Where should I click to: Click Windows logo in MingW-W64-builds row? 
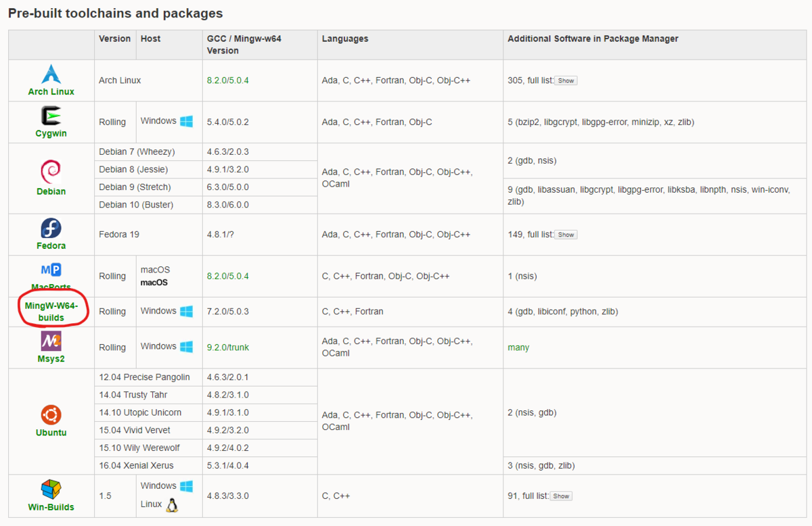[186, 311]
